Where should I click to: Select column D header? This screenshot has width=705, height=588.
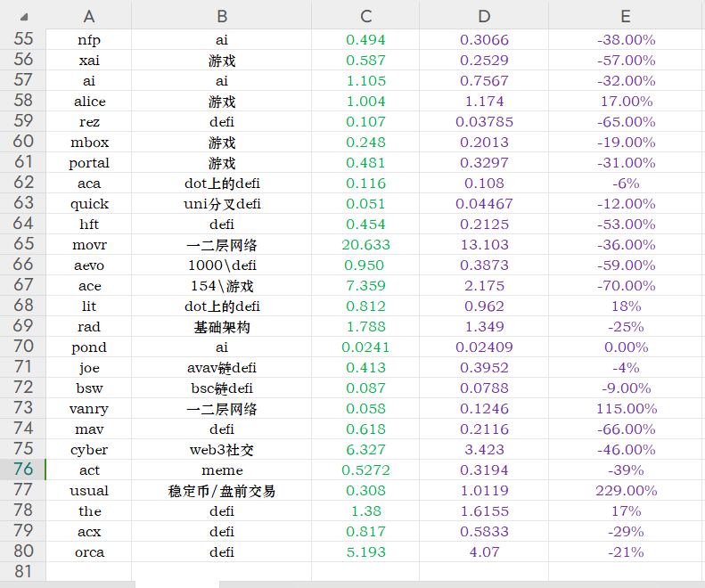(x=484, y=16)
